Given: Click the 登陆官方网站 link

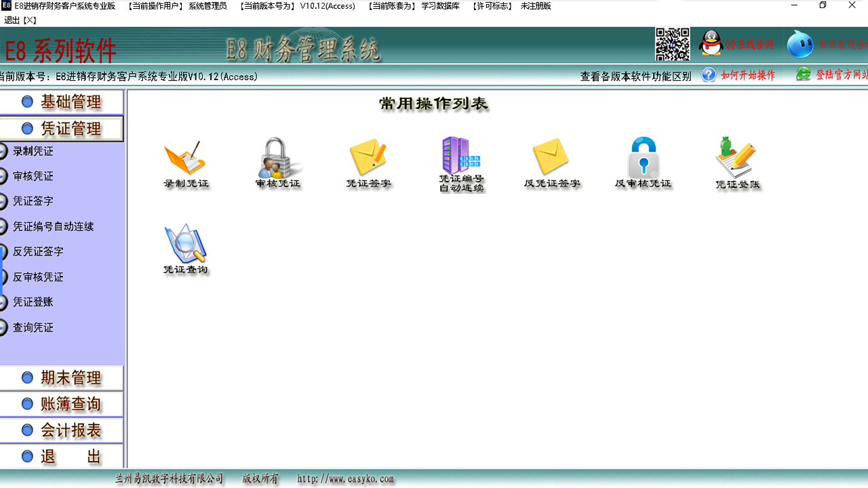Looking at the screenshot, I should click(842, 75).
